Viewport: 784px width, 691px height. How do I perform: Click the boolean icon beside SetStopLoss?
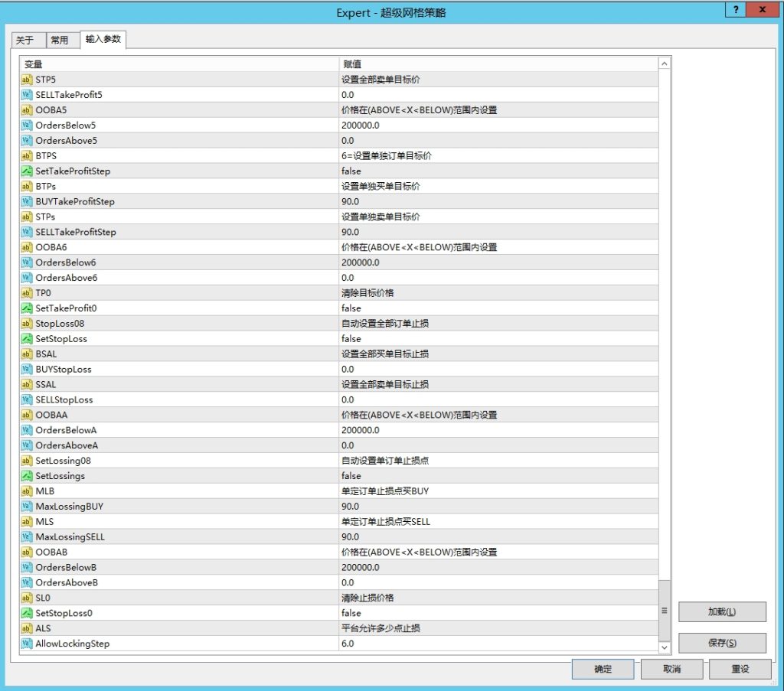[x=27, y=339]
